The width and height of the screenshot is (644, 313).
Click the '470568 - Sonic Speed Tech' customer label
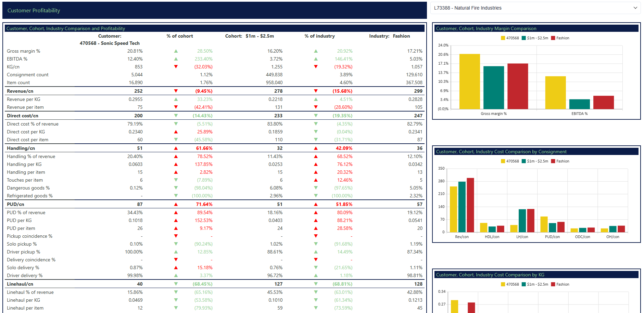[x=110, y=43]
